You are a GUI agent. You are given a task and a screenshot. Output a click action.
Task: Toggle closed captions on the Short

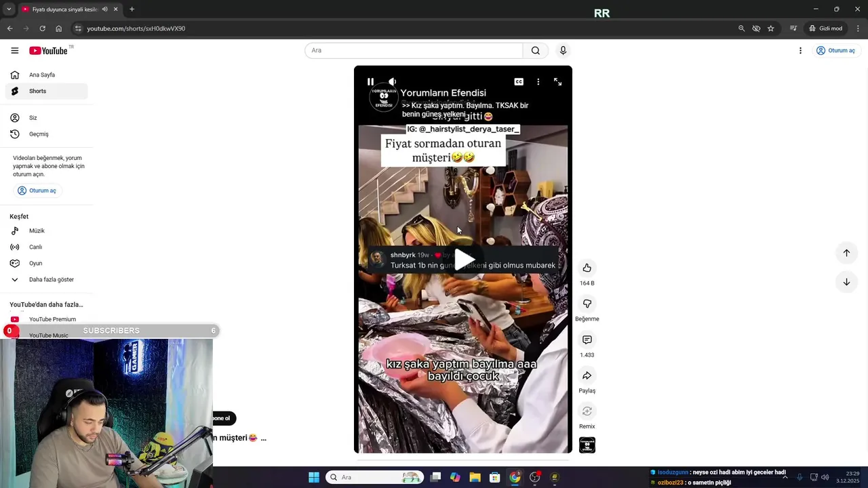519,82
